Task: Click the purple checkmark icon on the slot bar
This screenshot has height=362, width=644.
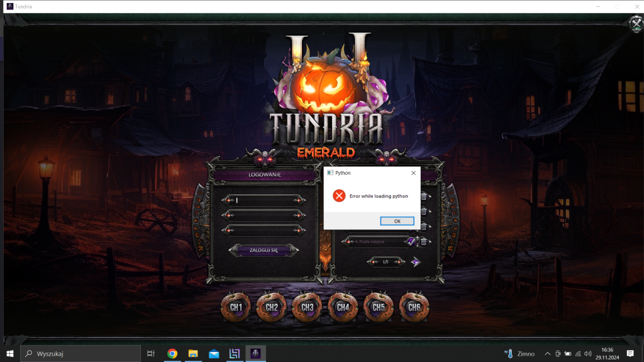Action: (x=412, y=241)
